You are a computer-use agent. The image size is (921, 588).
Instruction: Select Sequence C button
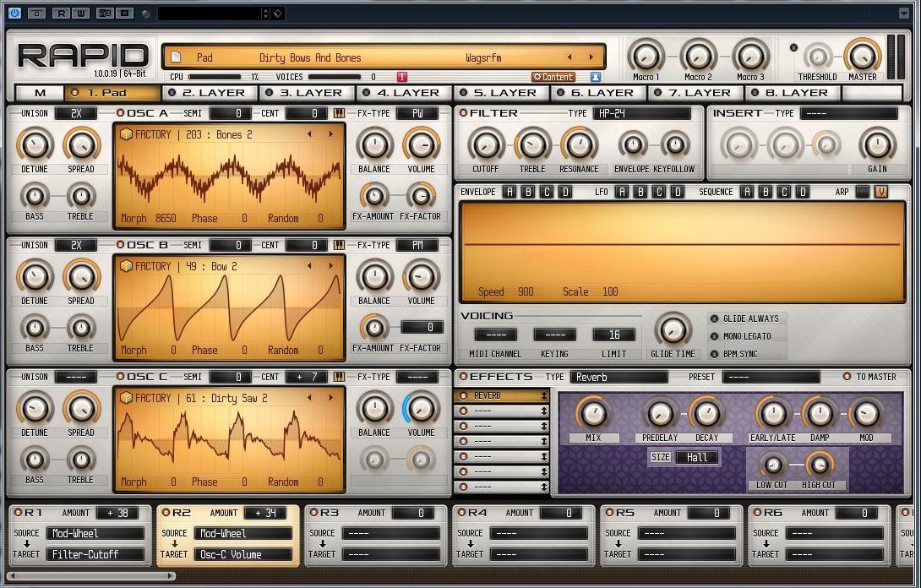tap(783, 192)
